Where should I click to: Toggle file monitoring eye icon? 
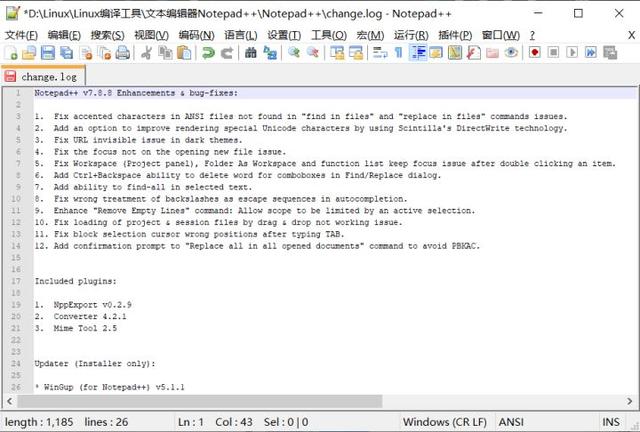[511, 53]
